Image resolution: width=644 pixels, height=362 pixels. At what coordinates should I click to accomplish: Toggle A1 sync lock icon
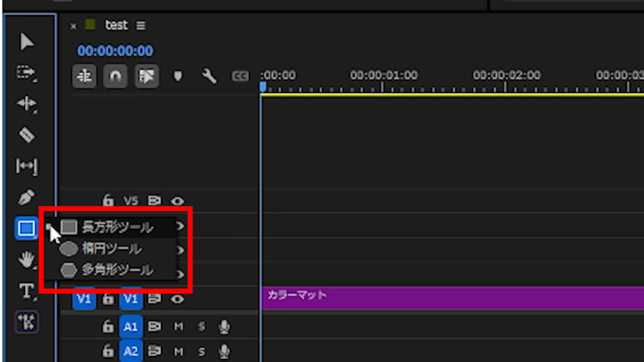(x=154, y=327)
